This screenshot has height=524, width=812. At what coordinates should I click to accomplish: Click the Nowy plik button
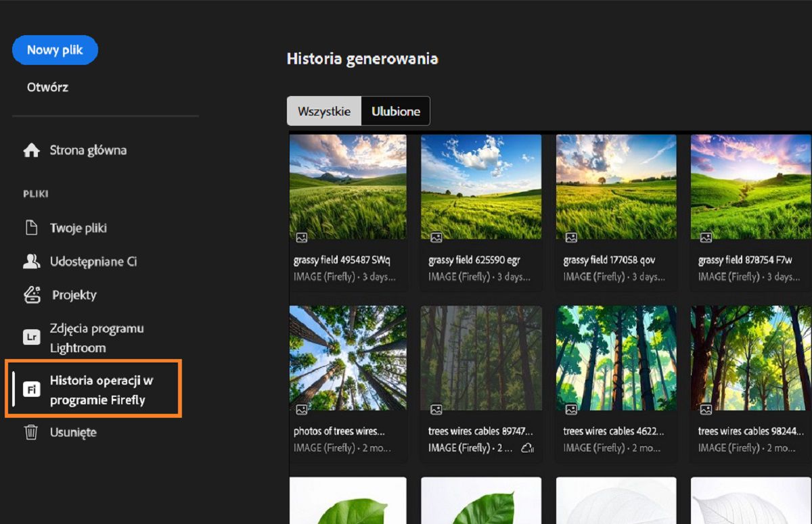55,50
